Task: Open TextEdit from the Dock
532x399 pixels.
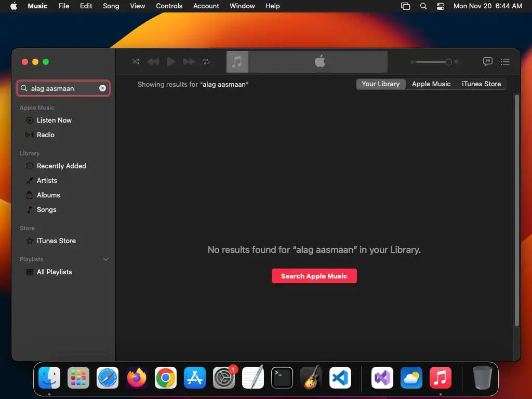Action: (x=253, y=378)
